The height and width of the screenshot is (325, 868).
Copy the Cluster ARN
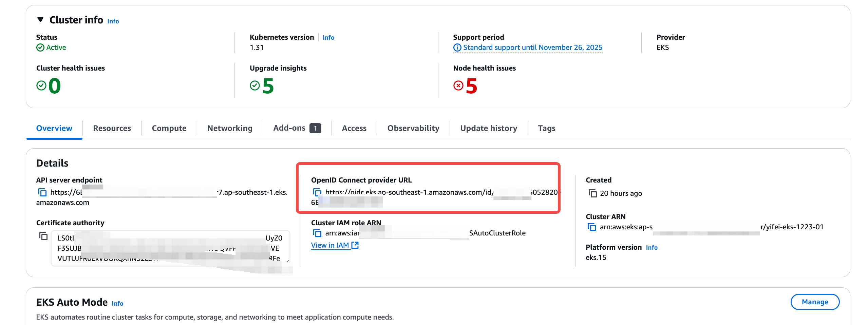click(591, 227)
